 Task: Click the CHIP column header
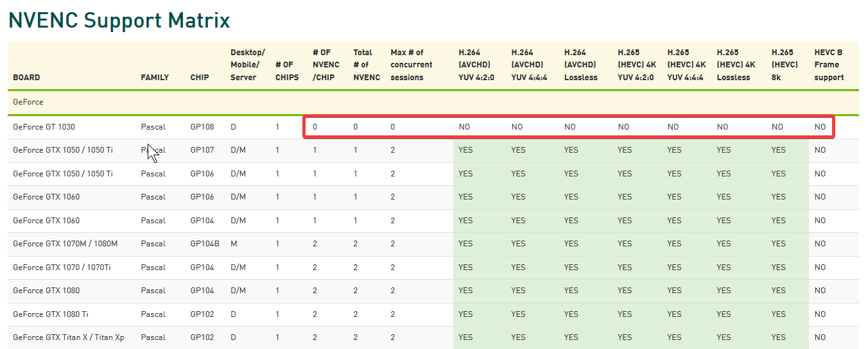coord(200,78)
